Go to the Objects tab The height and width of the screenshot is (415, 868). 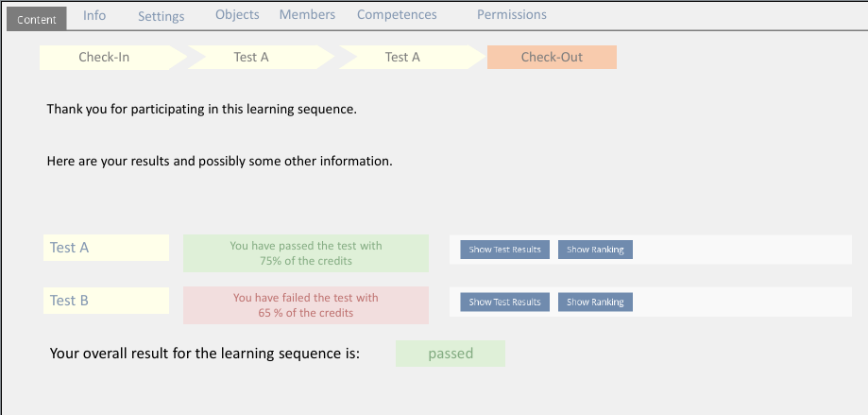[237, 15]
